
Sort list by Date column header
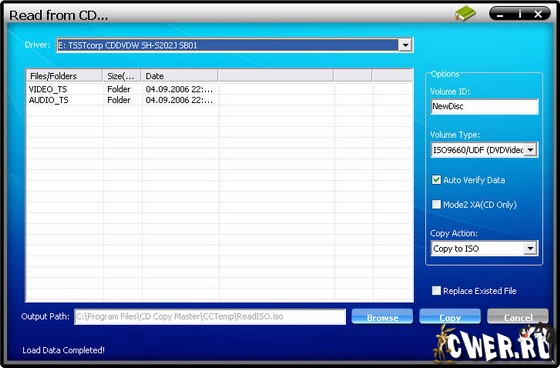coord(179,76)
